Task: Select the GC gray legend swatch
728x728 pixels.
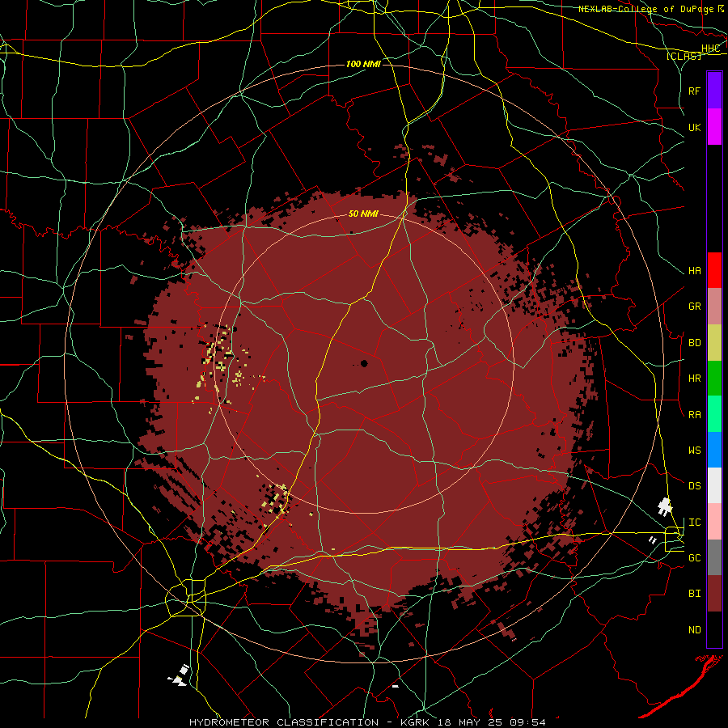Action: point(714,557)
